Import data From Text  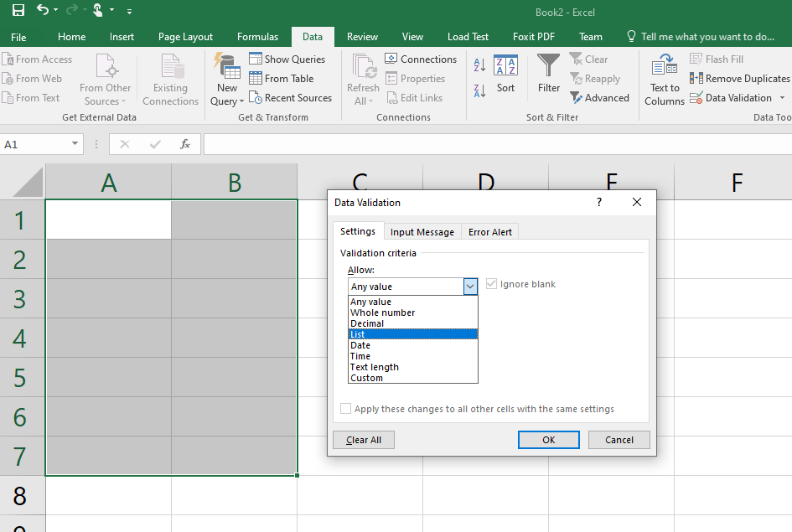[x=31, y=97]
